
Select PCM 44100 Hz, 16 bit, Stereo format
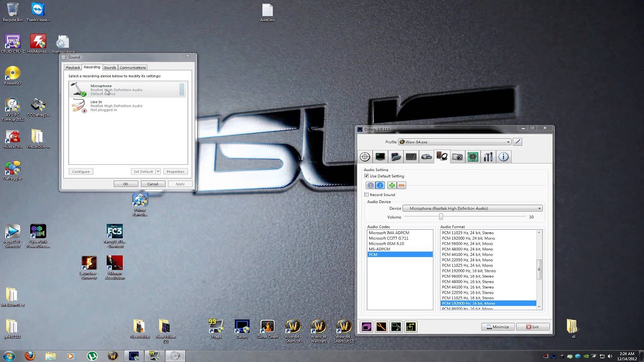pyautogui.click(x=489, y=287)
